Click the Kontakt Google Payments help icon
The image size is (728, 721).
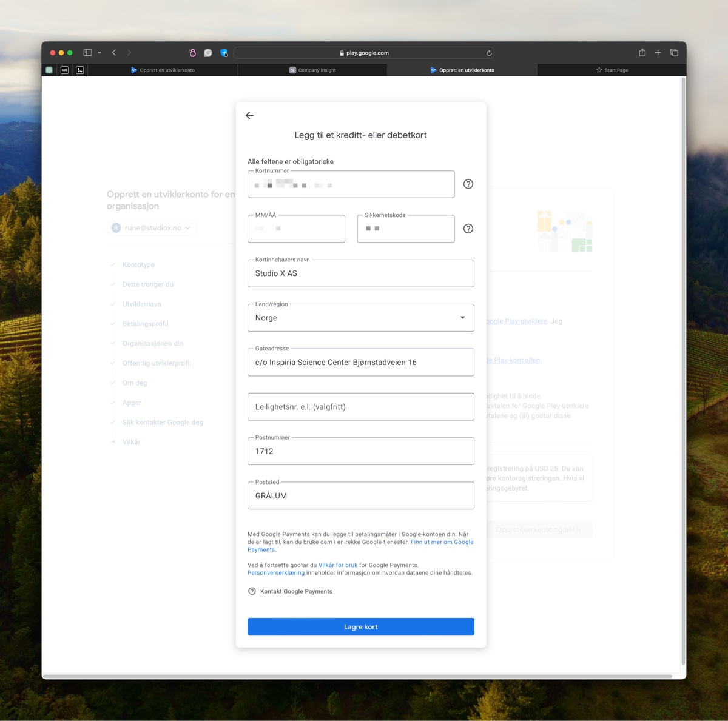pyautogui.click(x=252, y=591)
